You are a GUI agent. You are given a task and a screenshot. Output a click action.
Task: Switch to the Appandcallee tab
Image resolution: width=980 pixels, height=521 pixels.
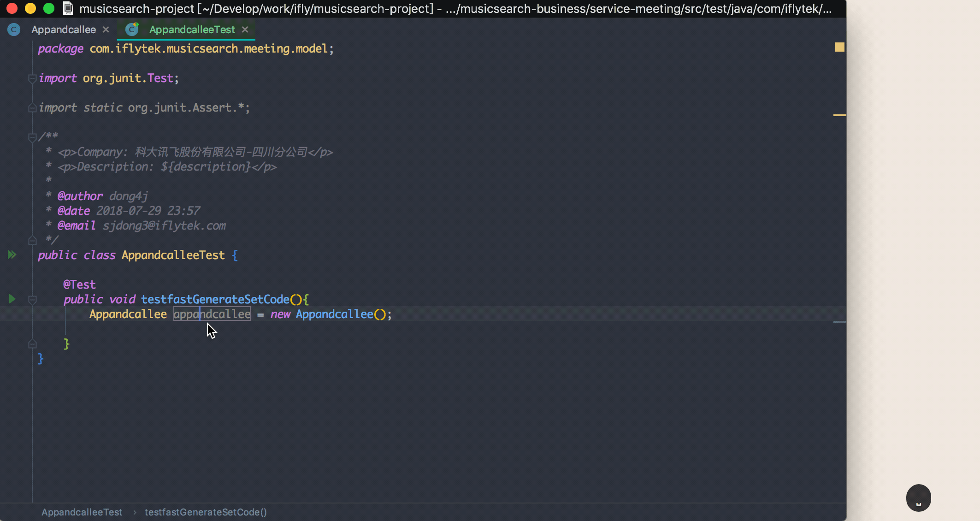pyautogui.click(x=64, y=30)
